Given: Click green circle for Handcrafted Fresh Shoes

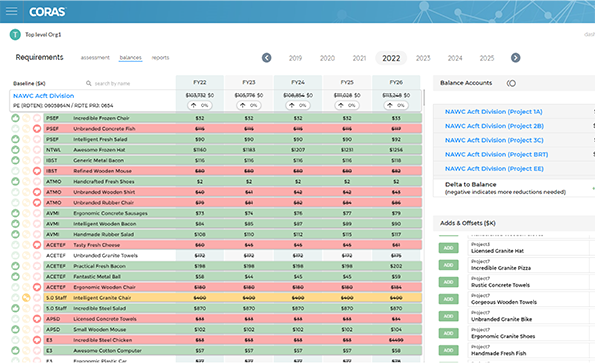Looking at the screenshot, I should pos(15,181).
